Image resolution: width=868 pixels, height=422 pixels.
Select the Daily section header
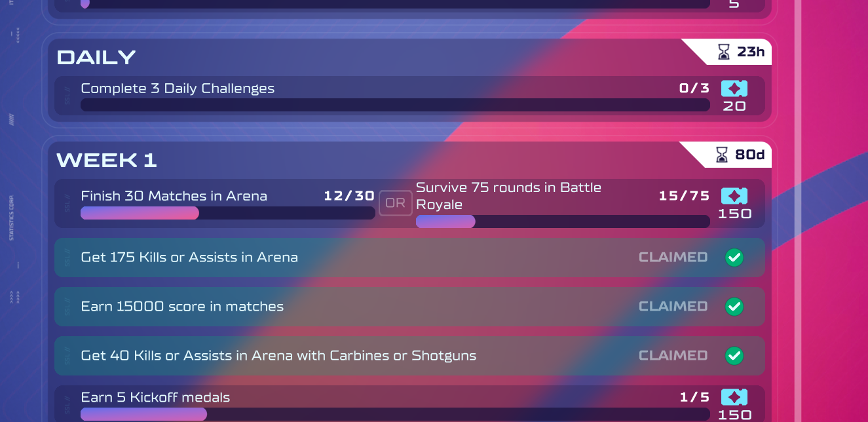point(96,58)
